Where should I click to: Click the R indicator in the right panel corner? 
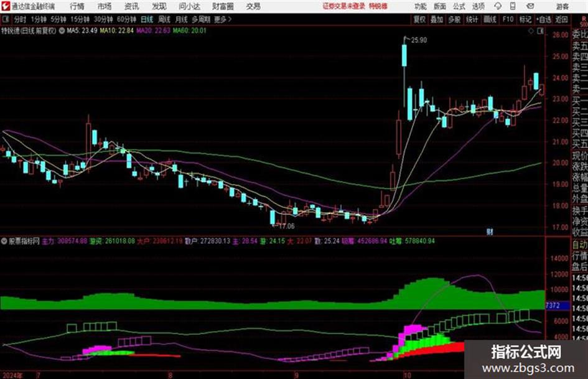click(583, 19)
